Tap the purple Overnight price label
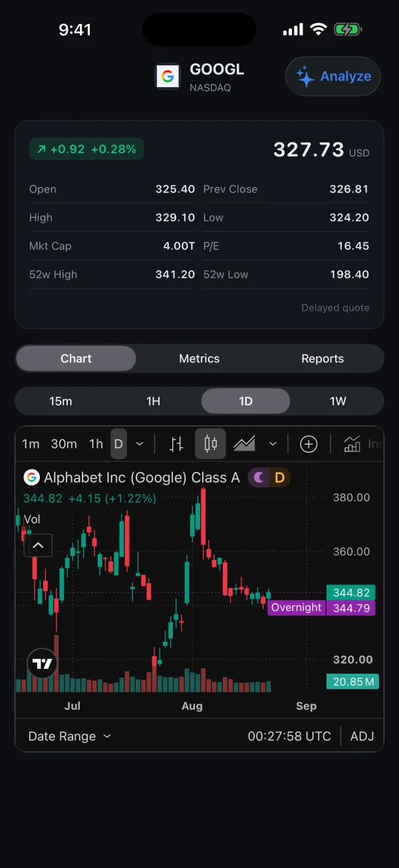 click(297, 608)
